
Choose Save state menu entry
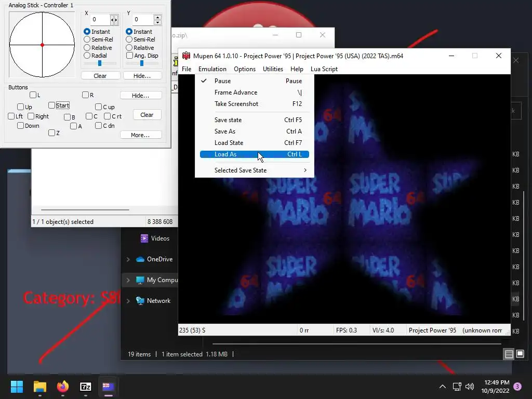click(x=255, y=120)
